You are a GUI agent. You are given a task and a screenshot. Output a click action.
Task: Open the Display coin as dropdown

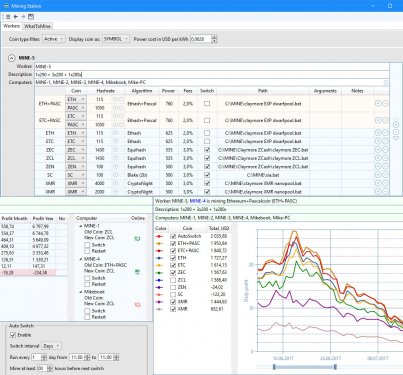pyautogui.click(x=116, y=39)
